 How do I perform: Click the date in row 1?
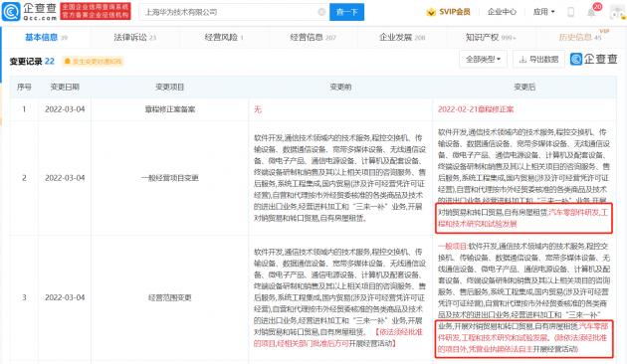(65, 109)
